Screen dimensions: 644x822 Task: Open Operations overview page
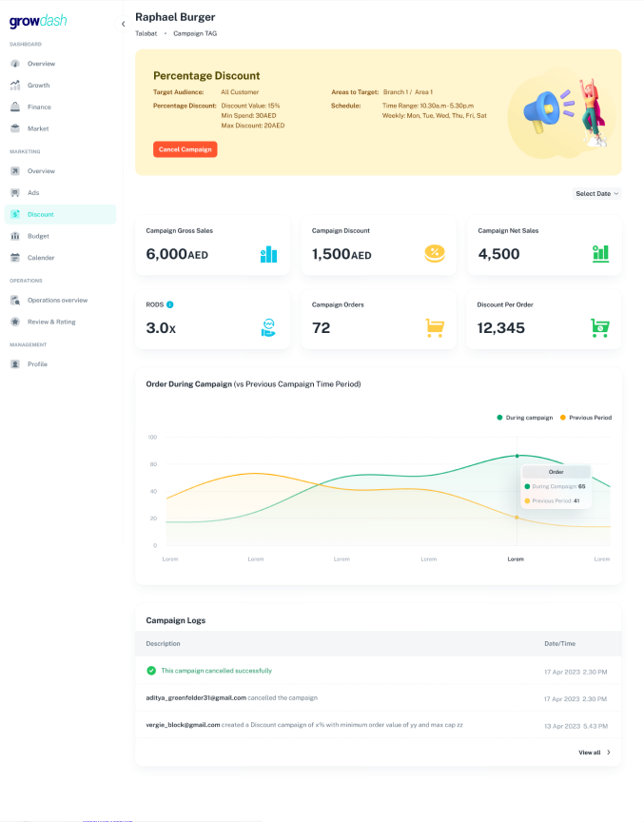pos(58,301)
